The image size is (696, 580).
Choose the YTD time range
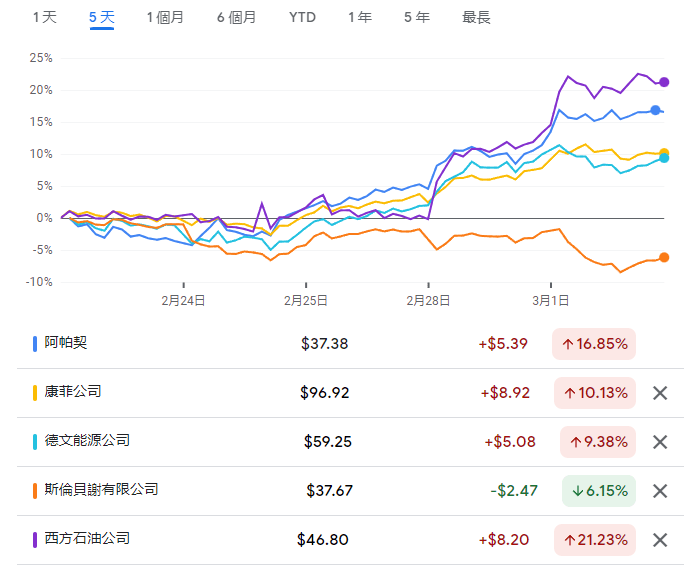tap(301, 17)
